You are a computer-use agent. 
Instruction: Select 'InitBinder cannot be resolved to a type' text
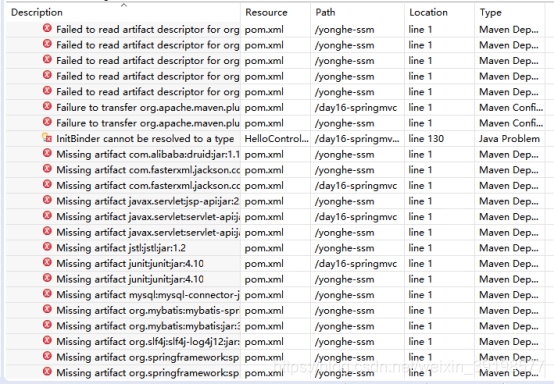click(145, 139)
